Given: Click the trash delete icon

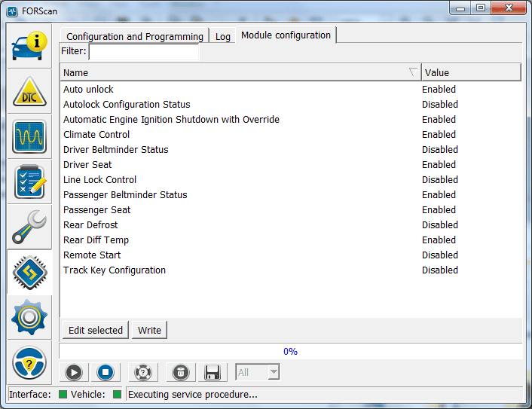Looking at the screenshot, I should coord(181,372).
